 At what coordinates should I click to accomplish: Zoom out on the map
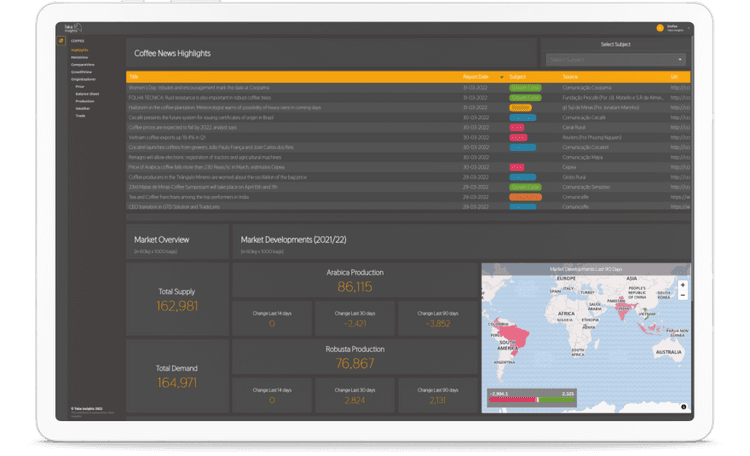[x=683, y=296]
